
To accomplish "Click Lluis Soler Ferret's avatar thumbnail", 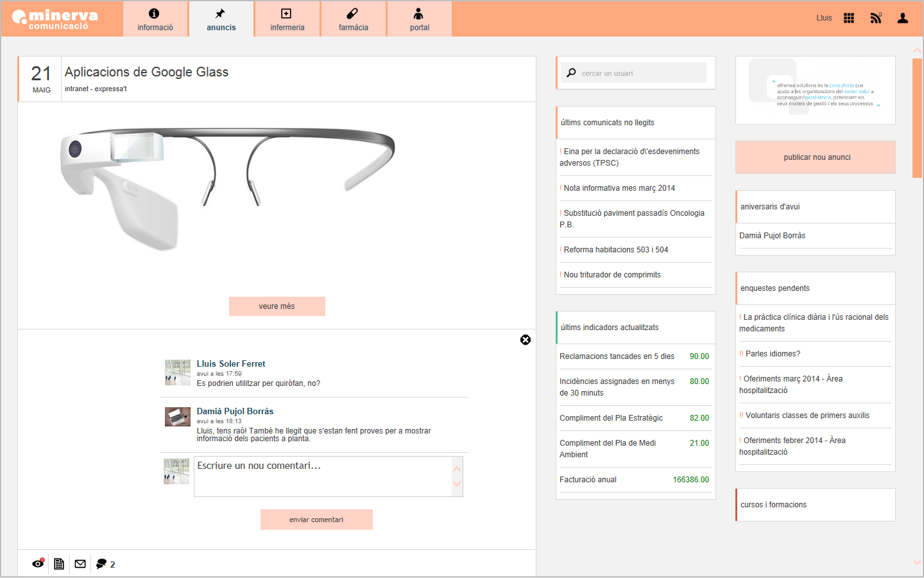I will 178,372.
